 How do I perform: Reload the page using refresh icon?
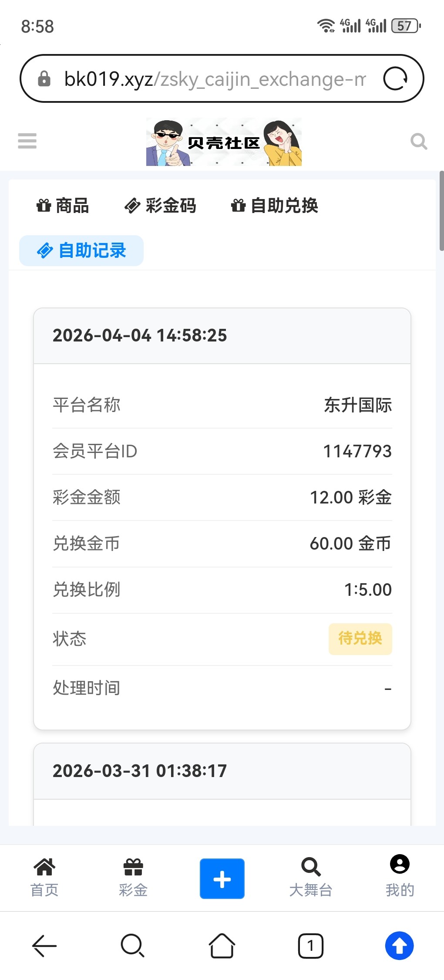395,79
